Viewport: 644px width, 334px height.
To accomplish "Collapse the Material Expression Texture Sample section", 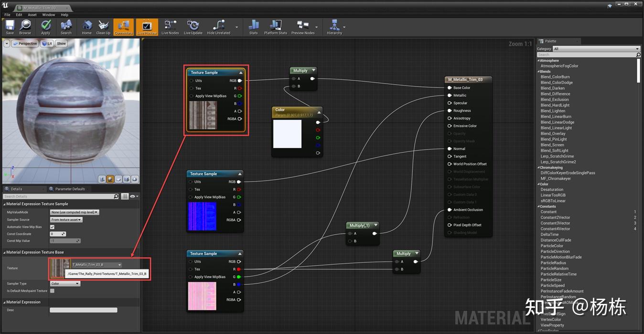I will point(4,204).
